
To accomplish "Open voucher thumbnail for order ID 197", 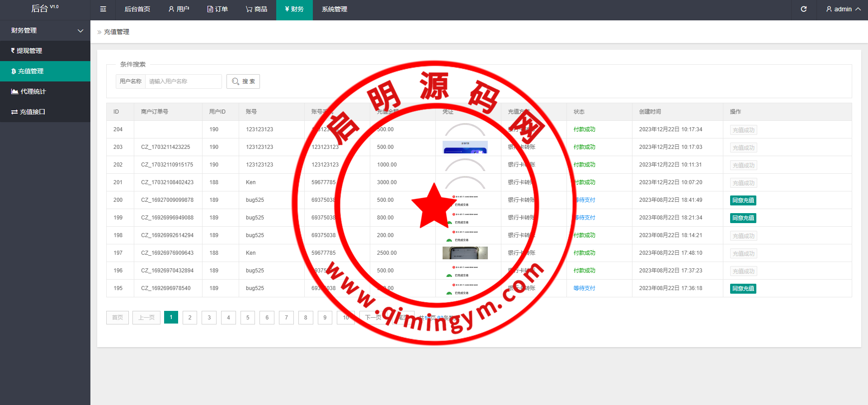I will pyautogui.click(x=465, y=253).
